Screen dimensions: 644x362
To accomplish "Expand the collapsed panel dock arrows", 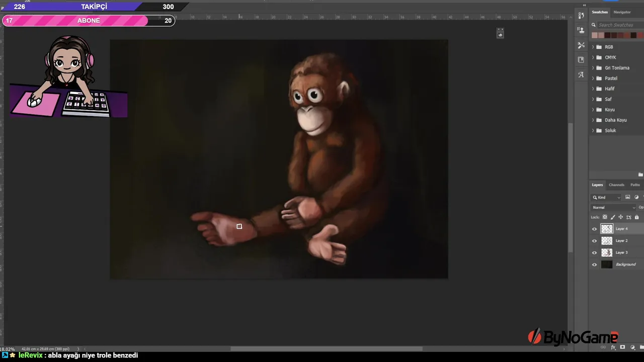I will click(584, 5).
